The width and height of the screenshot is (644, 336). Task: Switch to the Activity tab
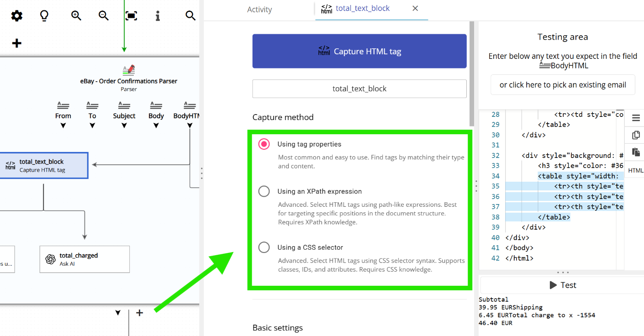259,9
